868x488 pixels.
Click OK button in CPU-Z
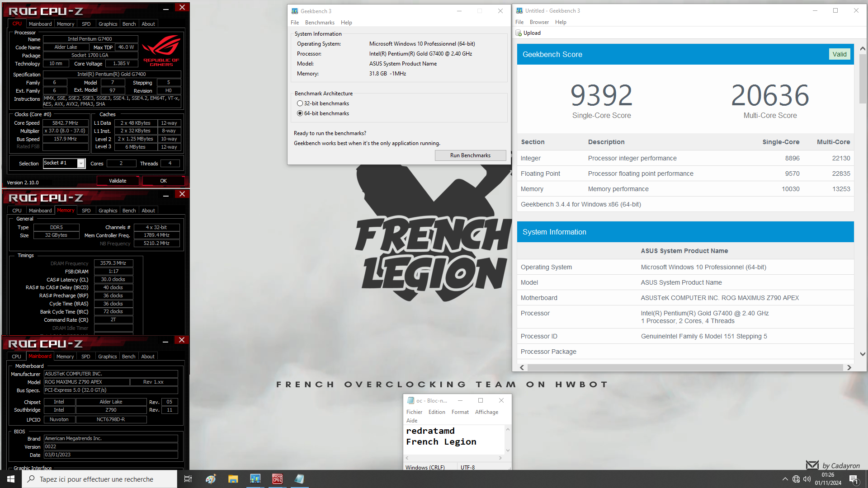click(x=163, y=181)
